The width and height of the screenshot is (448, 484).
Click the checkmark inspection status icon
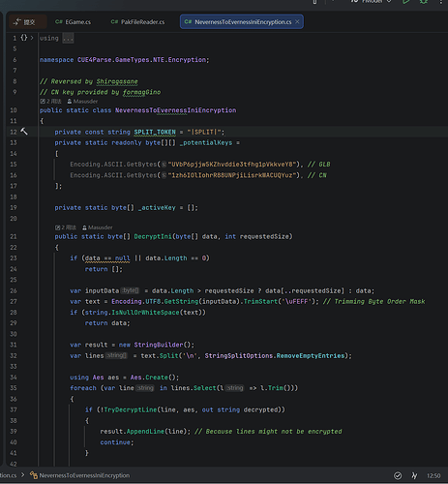click(398, 475)
